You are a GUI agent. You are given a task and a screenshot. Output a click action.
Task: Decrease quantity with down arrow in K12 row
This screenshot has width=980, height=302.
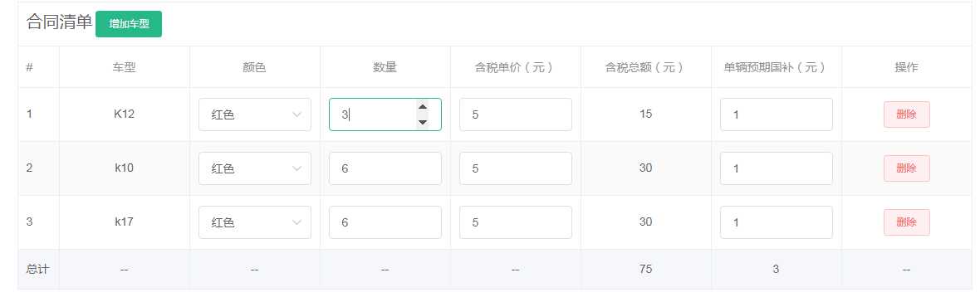point(423,122)
